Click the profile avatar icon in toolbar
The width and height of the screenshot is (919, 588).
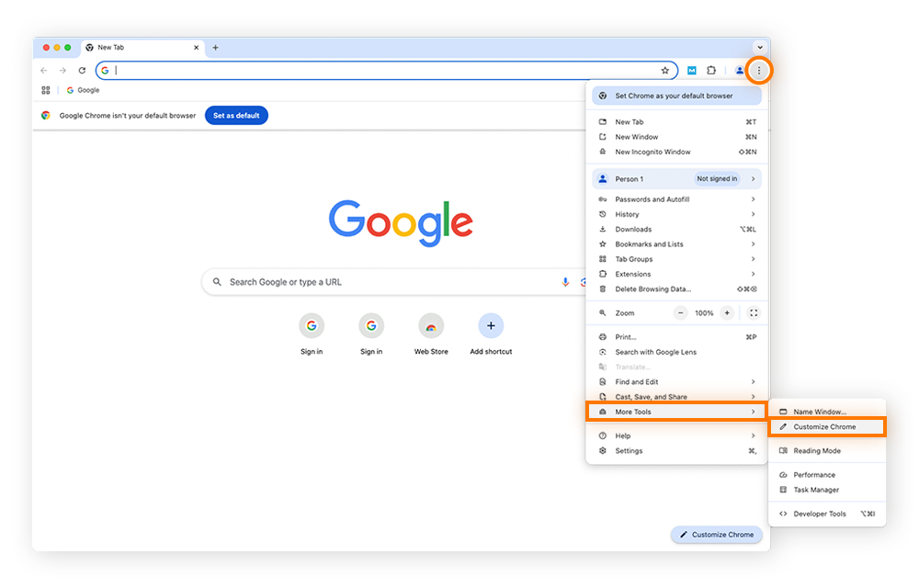pyautogui.click(x=740, y=70)
